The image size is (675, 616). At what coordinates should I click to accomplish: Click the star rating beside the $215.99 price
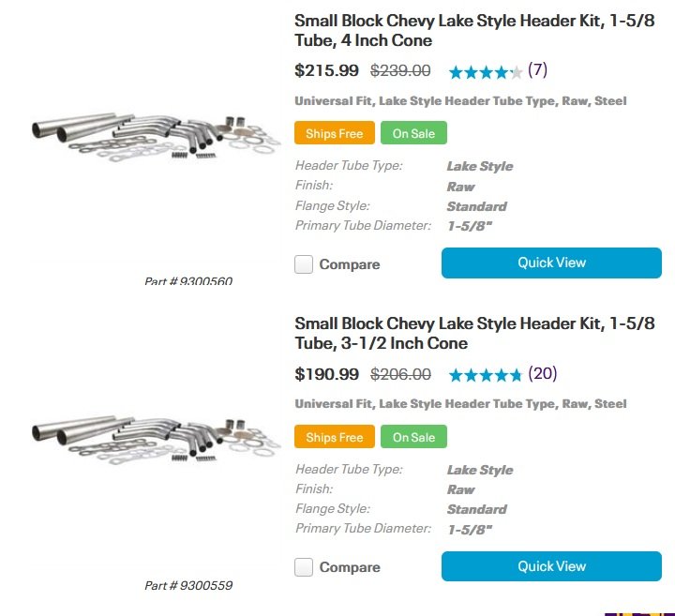tap(485, 71)
